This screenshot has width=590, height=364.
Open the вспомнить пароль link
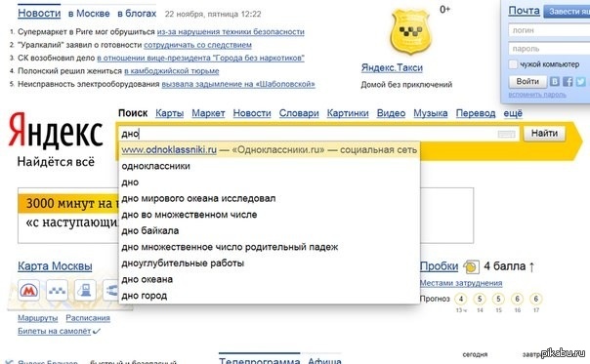[537, 95]
